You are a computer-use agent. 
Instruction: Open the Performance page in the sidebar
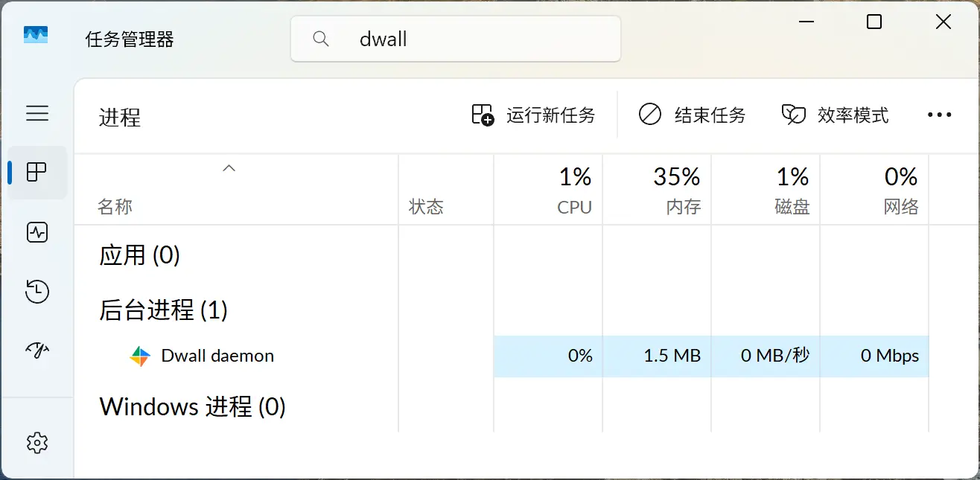[x=37, y=232]
